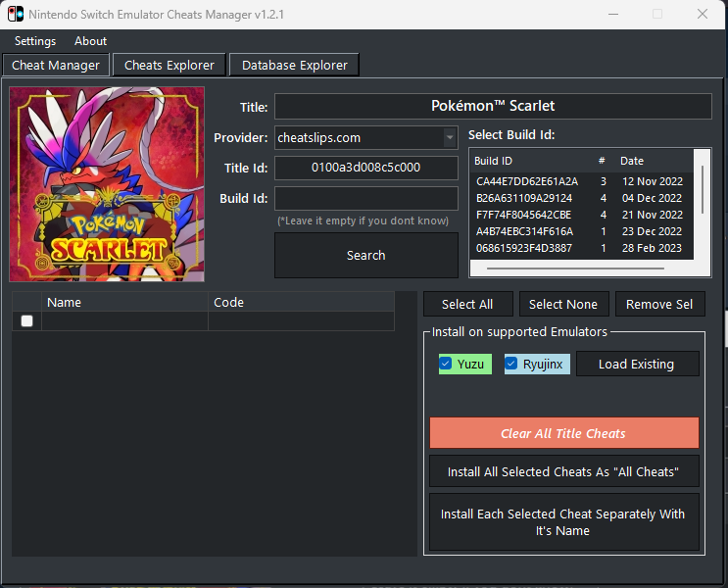Click Select None button

[563, 304]
